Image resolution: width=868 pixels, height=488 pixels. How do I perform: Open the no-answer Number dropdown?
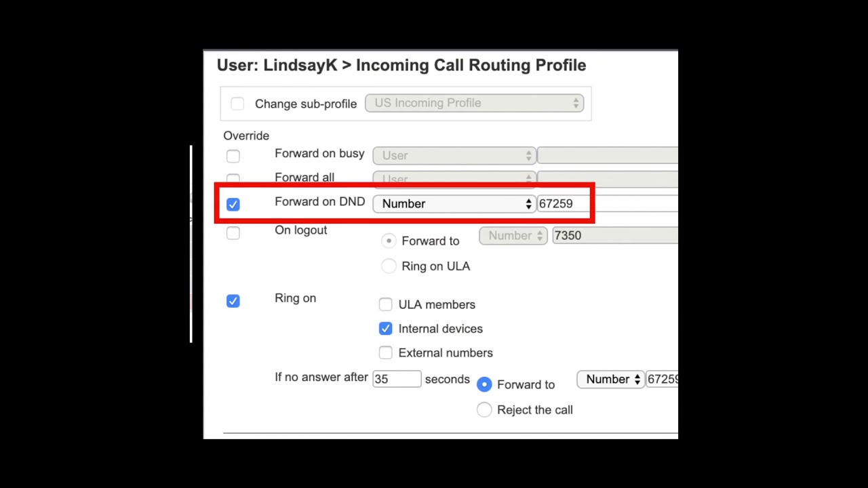(610, 380)
